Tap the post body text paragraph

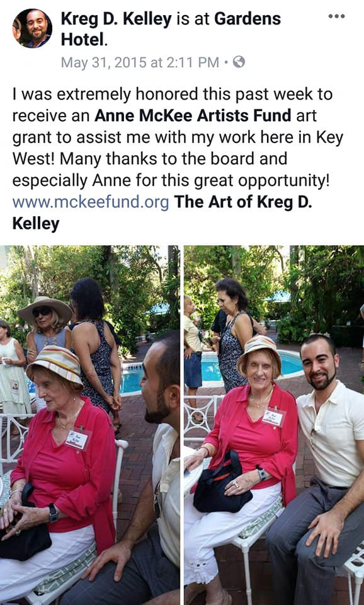coord(178,159)
